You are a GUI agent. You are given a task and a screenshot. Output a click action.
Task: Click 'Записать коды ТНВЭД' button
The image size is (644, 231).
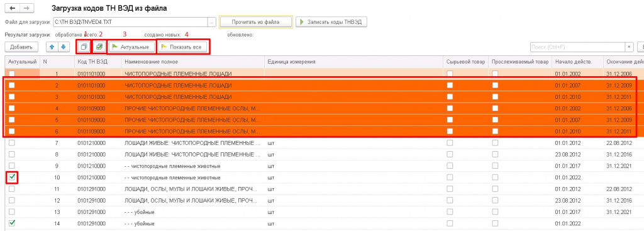331,22
